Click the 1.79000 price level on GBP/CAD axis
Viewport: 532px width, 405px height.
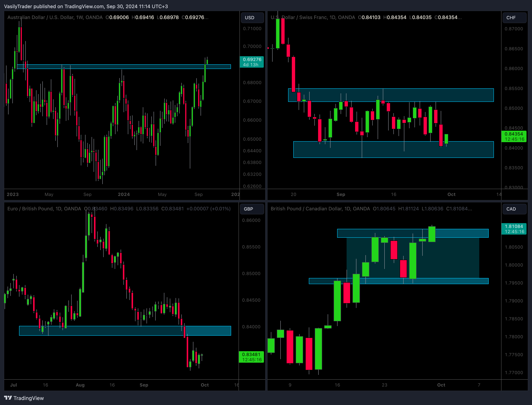click(514, 301)
